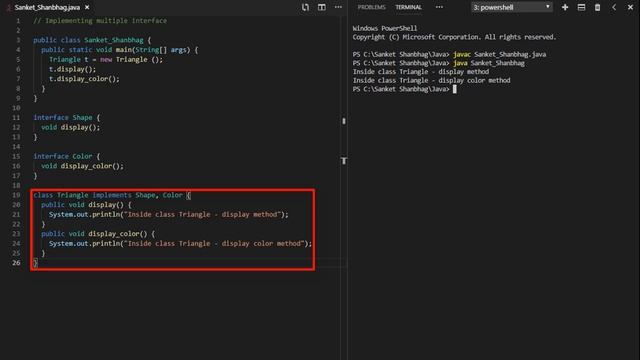The width and height of the screenshot is (640, 360).
Task: Open editor more actions ellipsis menu
Action: (x=338, y=7)
